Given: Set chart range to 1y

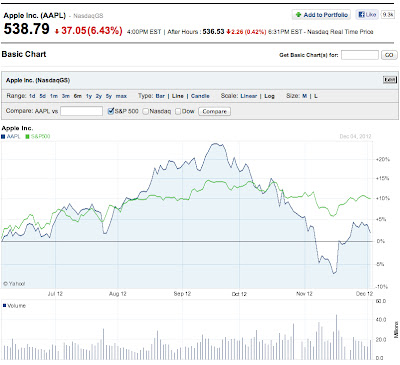Looking at the screenshot, I should pyautogui.click(x=89, y=96).
